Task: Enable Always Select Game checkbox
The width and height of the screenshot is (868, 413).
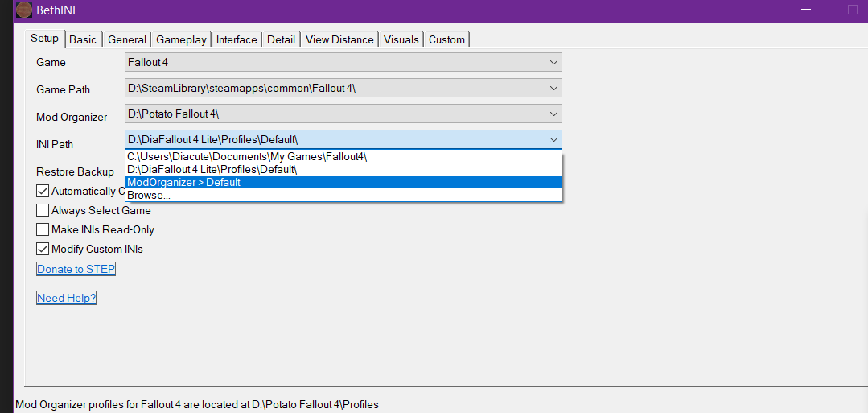Action: (43, 211)
